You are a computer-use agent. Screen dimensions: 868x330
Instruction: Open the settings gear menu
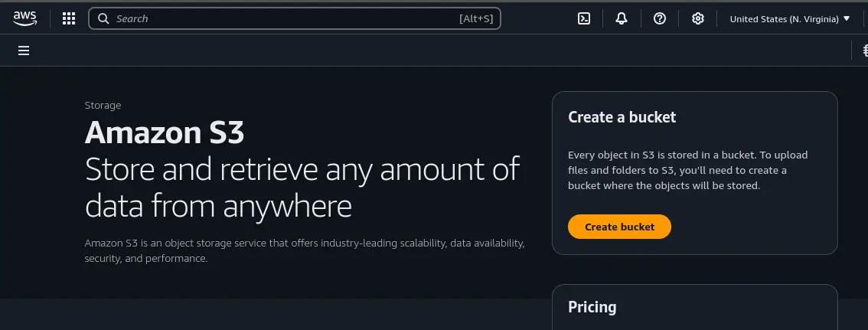coord(698,18)
